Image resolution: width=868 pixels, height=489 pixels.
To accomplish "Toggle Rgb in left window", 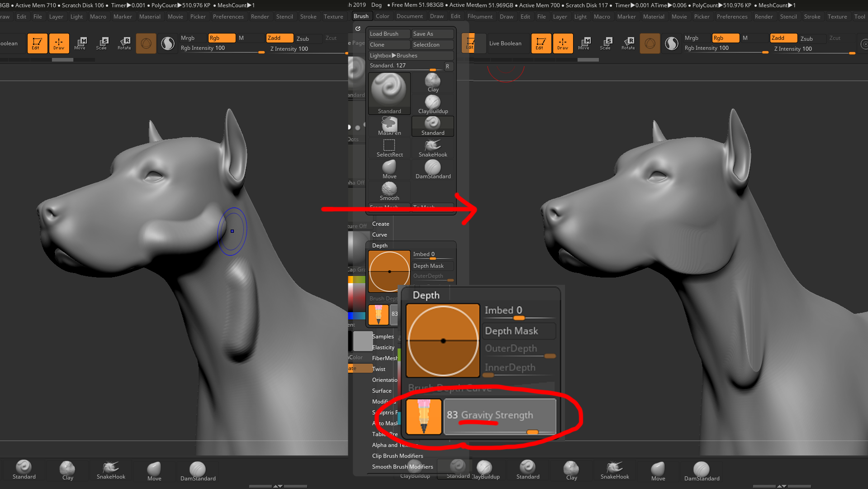I will point(222,38).
